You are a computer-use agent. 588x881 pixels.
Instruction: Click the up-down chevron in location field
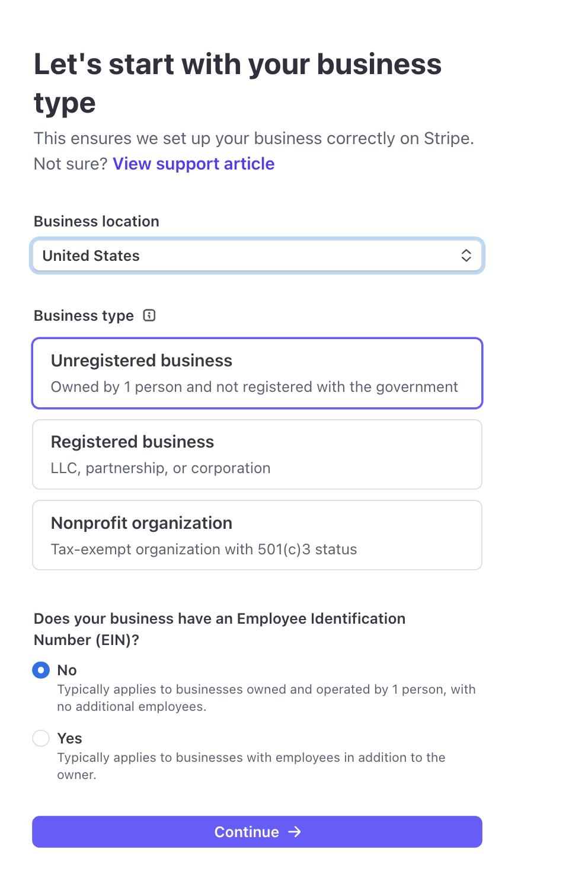pos(466,256)
